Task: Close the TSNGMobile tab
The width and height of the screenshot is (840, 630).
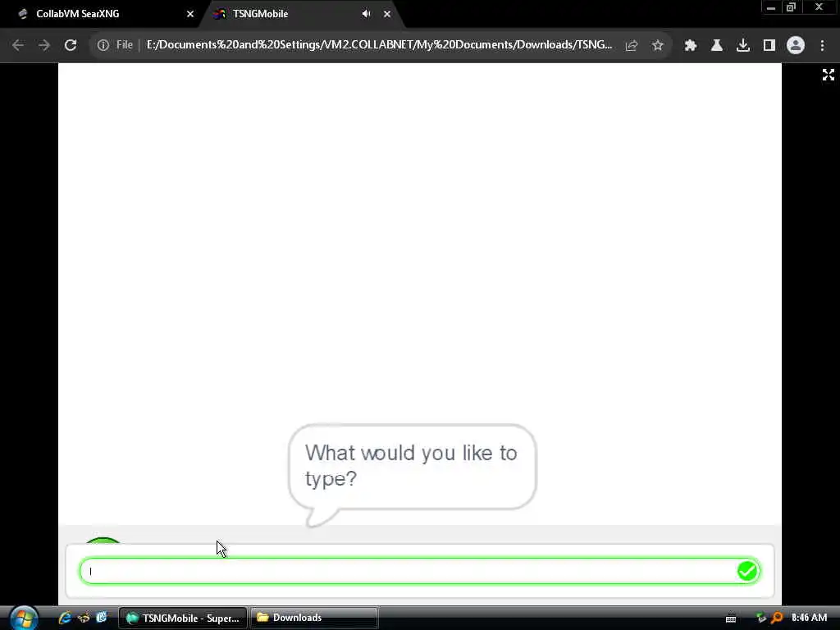Action: coord(387,14)
